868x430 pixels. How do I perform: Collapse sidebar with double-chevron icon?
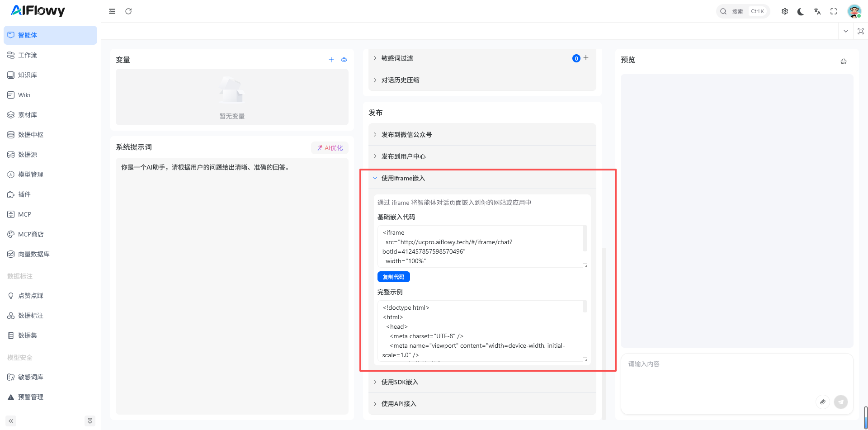click(x=11, y=421)
